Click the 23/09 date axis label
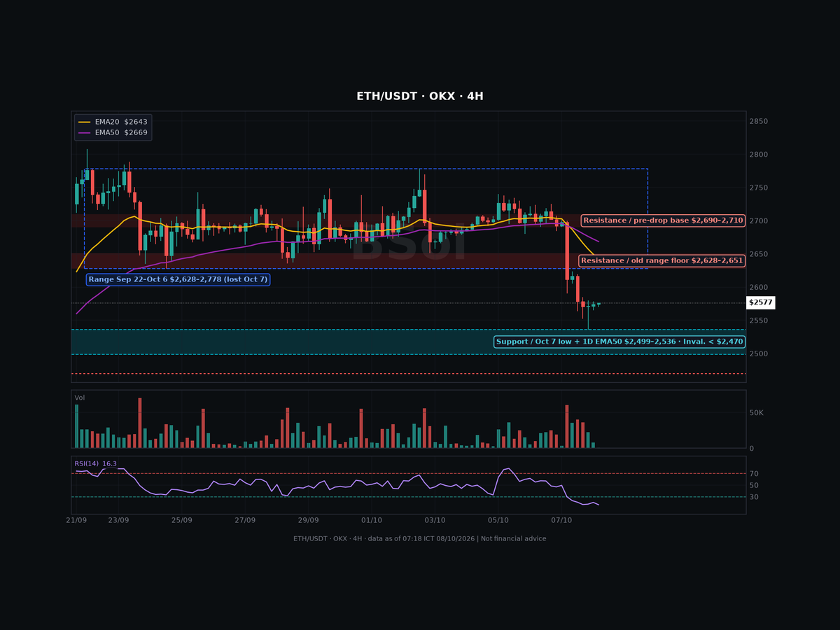The image size is (840, 630). tap(118, 520)
